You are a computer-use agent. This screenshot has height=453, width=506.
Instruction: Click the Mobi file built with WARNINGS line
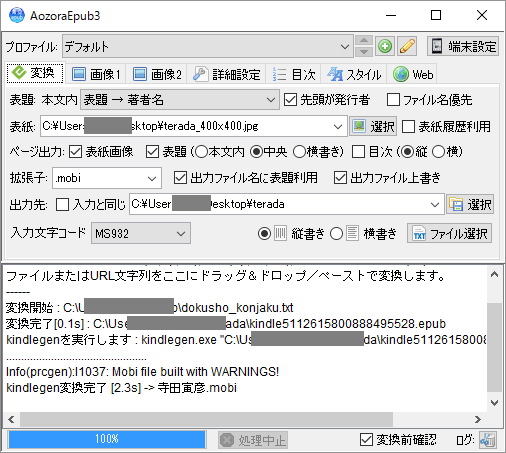point(142,372)
